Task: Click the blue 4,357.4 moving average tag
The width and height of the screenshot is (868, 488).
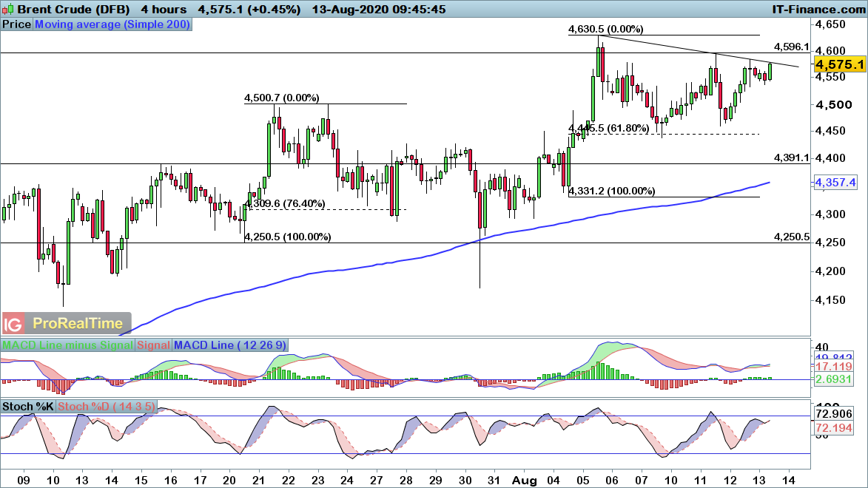Action: (839, 182)
